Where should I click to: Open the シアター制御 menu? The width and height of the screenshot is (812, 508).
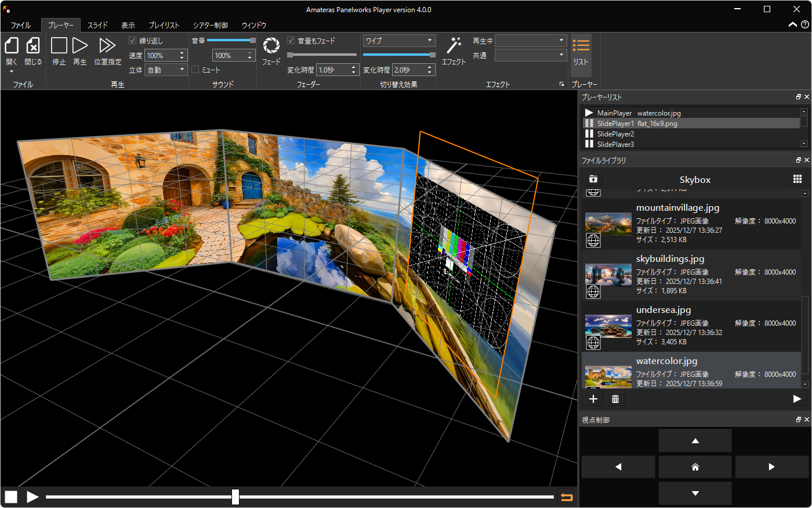(212, 25)
